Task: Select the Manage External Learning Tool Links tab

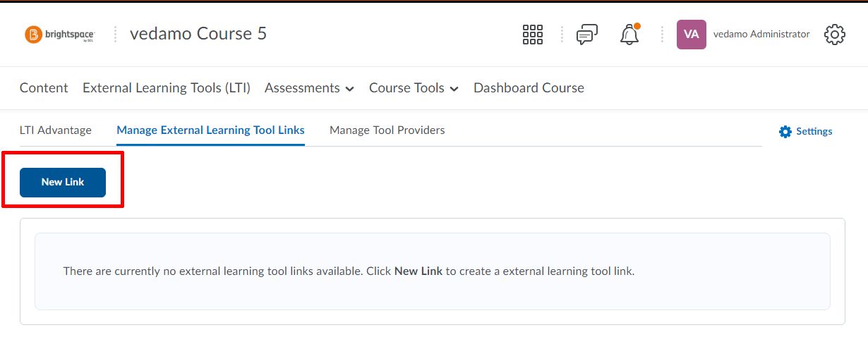Action: [210, 130]
